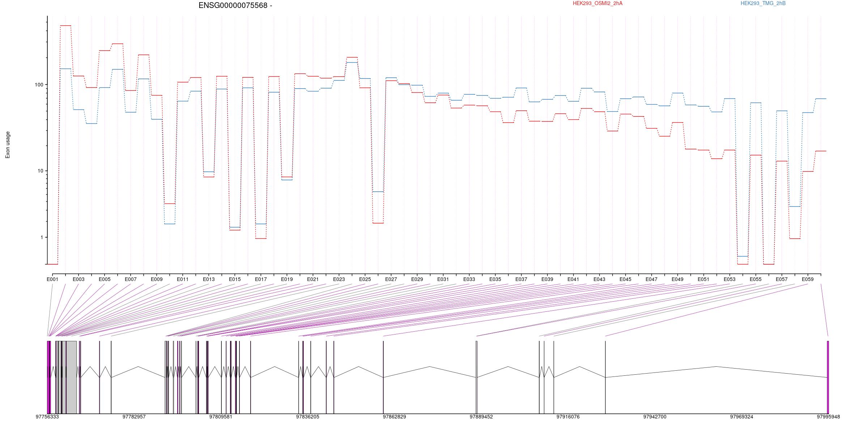Click exon label E041
The height and width of the screenshot is (434, 868).
[573, 279]
